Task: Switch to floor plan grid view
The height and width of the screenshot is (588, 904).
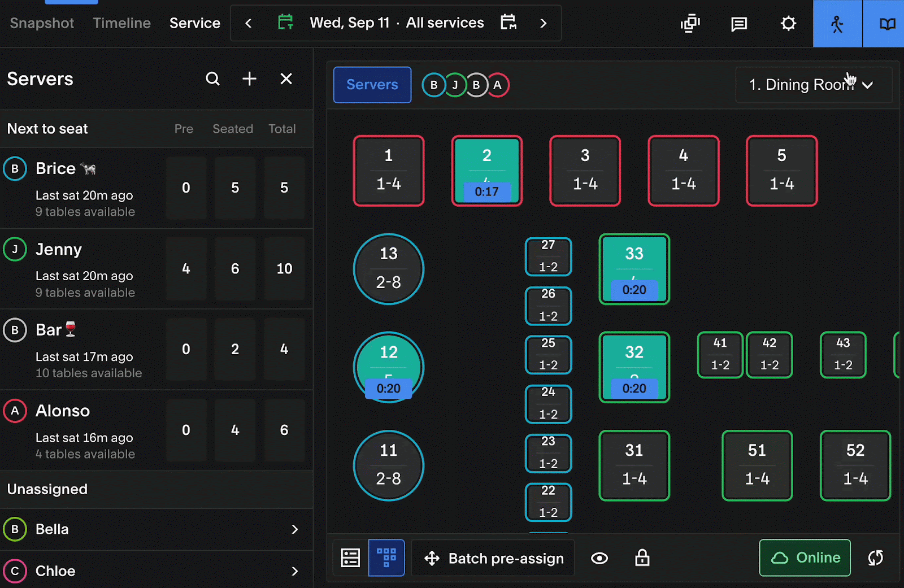Action: [x=386, y=558]
